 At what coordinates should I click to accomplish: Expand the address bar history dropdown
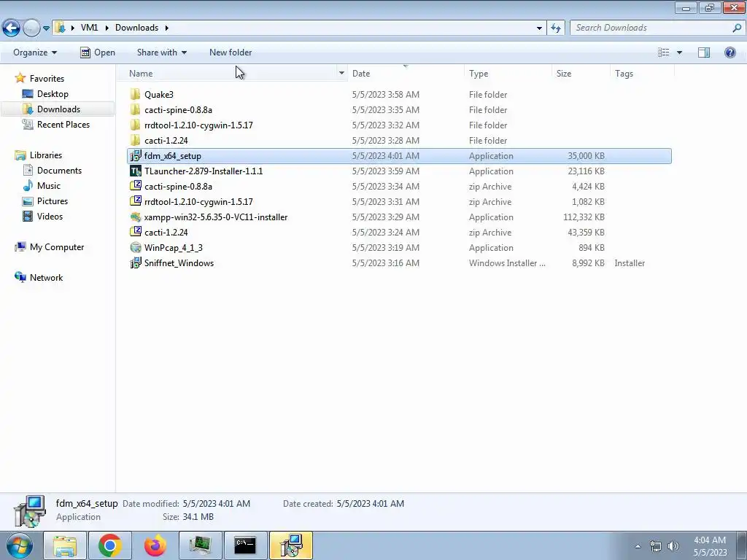point(539,28)
